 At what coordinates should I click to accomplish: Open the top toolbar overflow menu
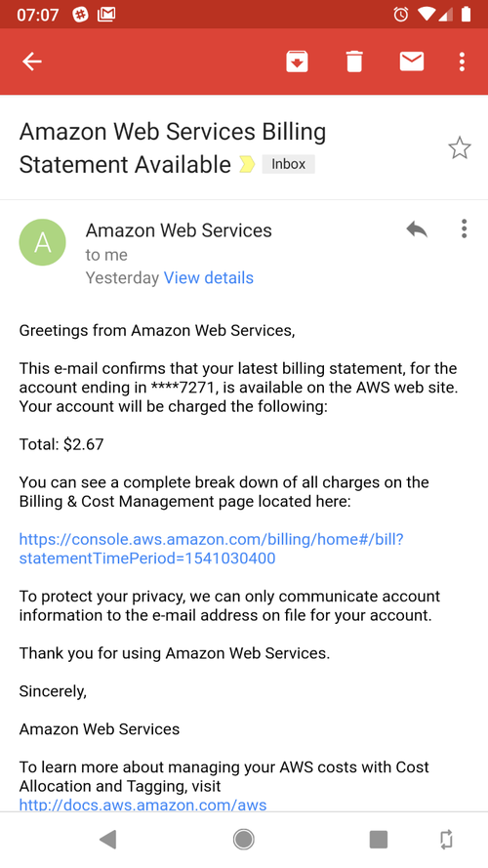(462, 62)
